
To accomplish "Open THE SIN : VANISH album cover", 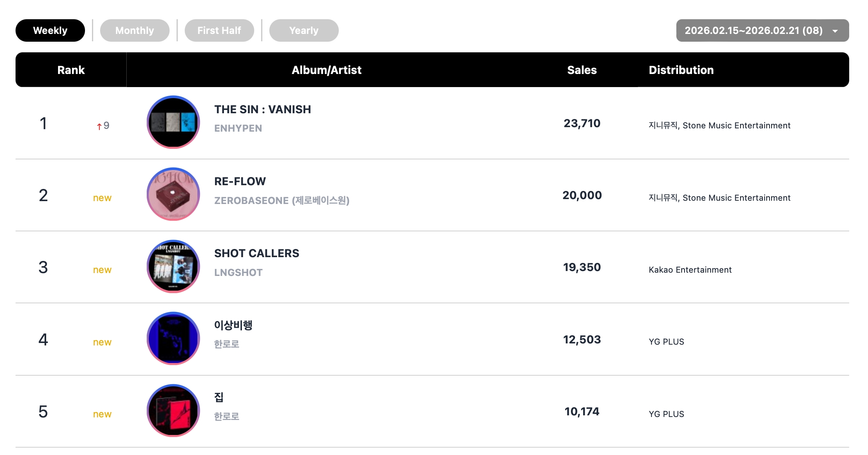I will click(x=173, y=122).
